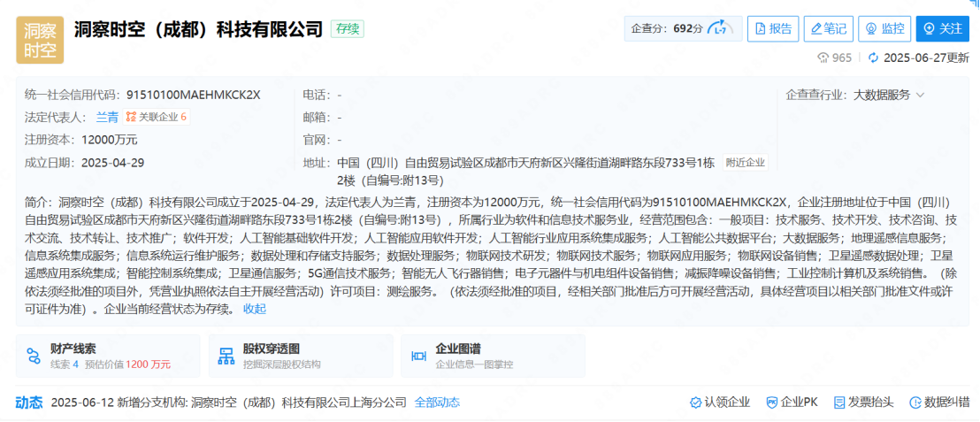This screenshot has height=422, width=980.
Task: Click 认领企业 claim enterprise icon link
Action: pyautogui.click(x=719, y=402)
